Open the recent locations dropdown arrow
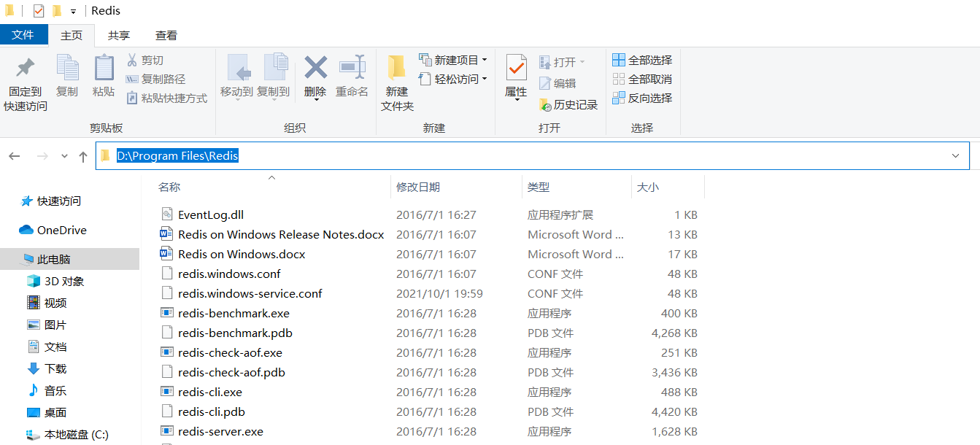The width and height of the screenshot is (980, 445). coord(64,156)
